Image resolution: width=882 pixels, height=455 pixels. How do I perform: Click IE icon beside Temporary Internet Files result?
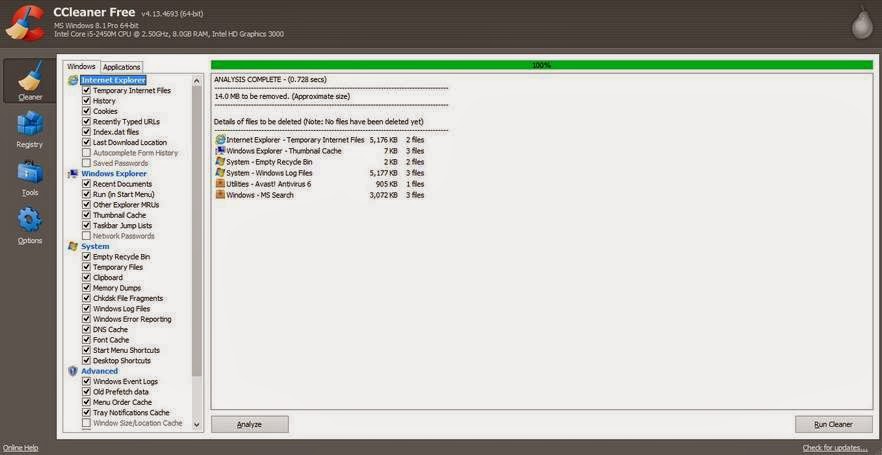click(x=220, y=139)
